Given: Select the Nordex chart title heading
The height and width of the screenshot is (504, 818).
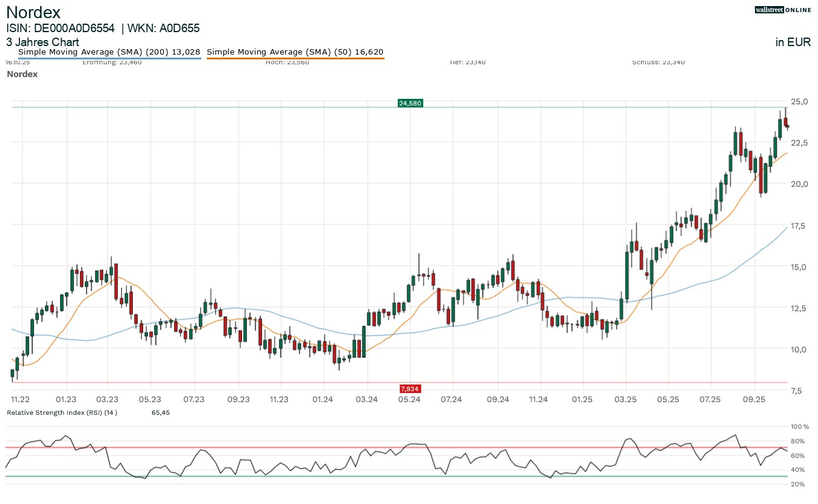Looking at the screenshot, I should pos(33,12).
